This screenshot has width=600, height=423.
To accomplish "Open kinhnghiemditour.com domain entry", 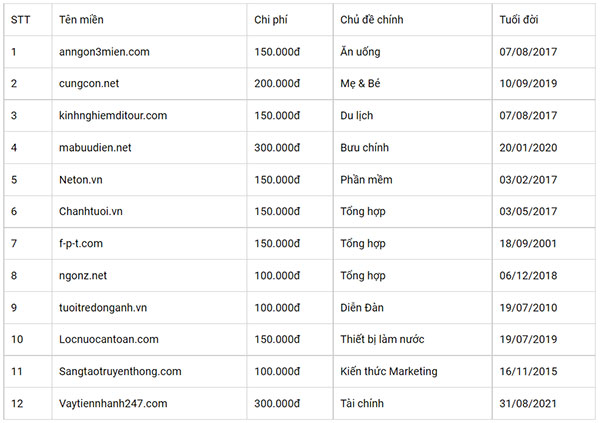I will (113, 116).
